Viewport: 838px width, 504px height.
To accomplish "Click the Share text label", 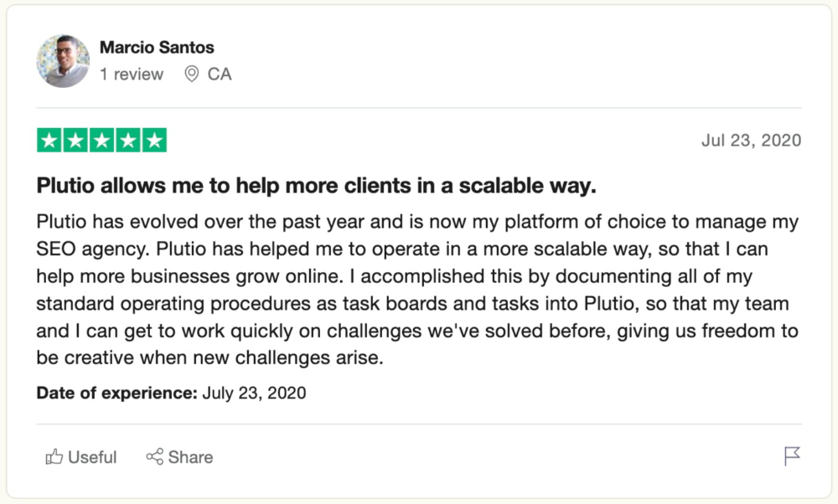I will click(x=190, y=457).
